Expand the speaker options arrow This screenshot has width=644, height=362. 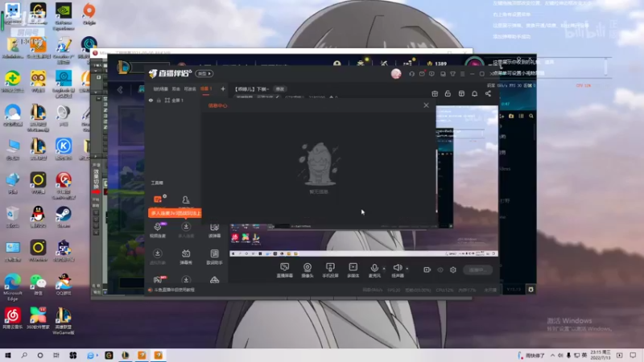click(407, 269)
